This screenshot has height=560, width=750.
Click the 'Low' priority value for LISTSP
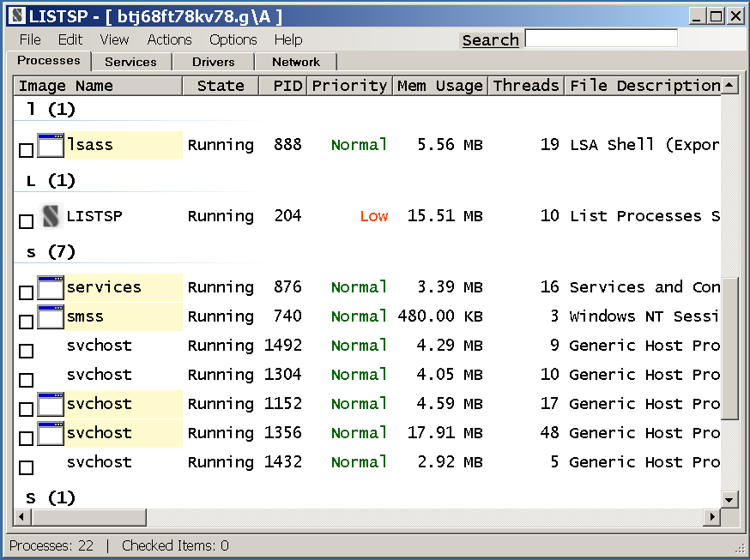coord(374,216)
